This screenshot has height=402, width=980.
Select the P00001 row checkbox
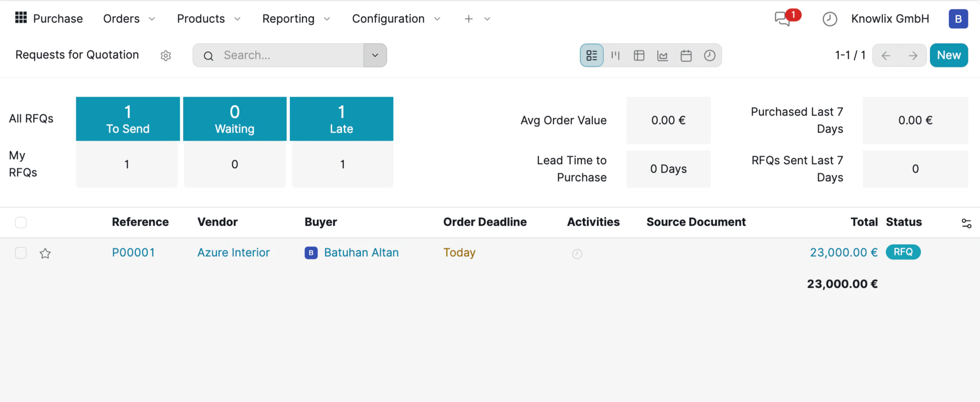coord(21,253)
